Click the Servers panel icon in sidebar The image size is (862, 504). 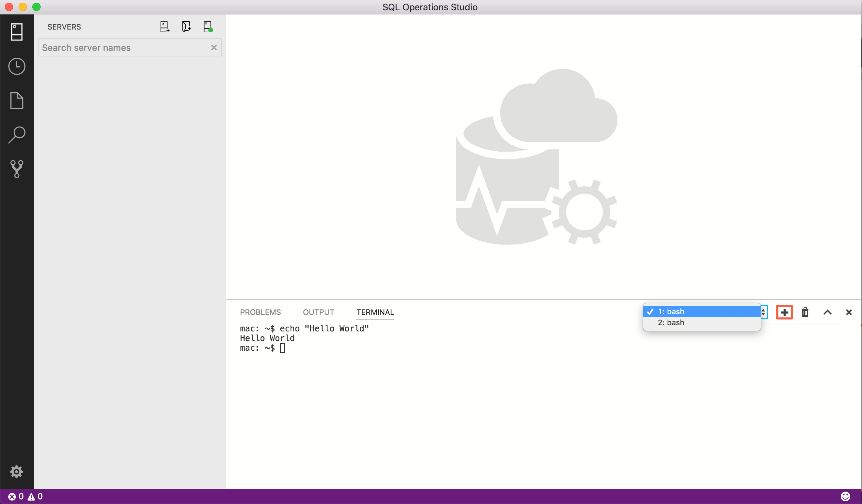(16, 31)
